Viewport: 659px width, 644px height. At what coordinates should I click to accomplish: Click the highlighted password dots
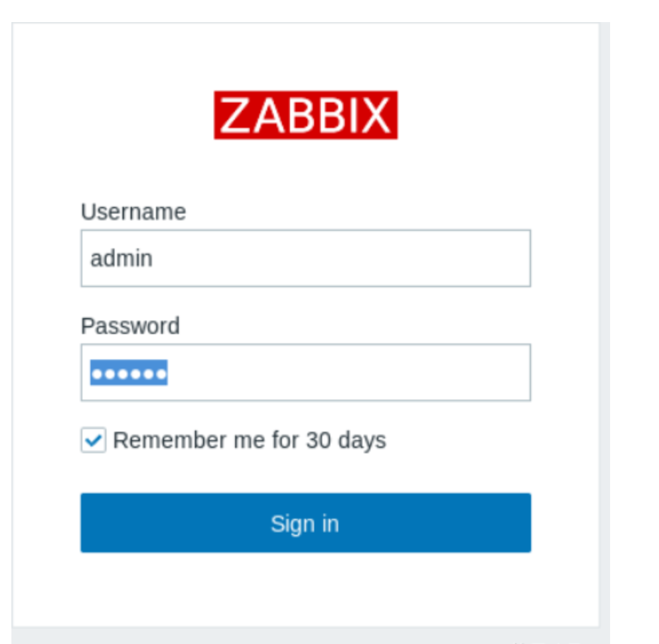pos(129,373)
